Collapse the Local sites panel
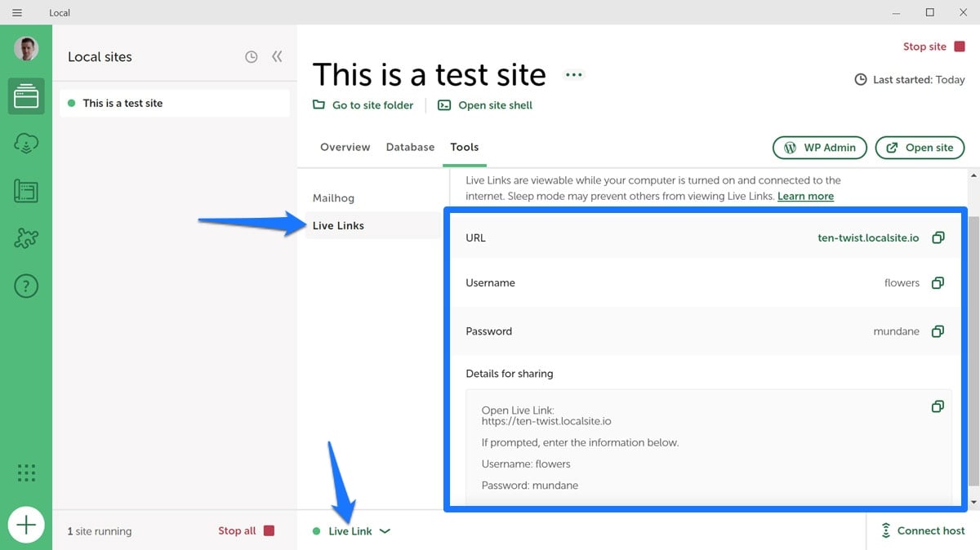 pos(277,57)
